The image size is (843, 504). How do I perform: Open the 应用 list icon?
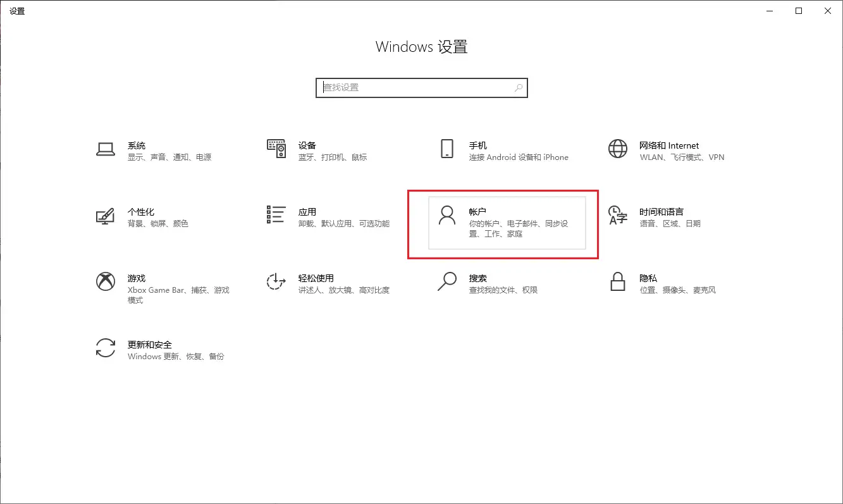[x=276, y=215]
